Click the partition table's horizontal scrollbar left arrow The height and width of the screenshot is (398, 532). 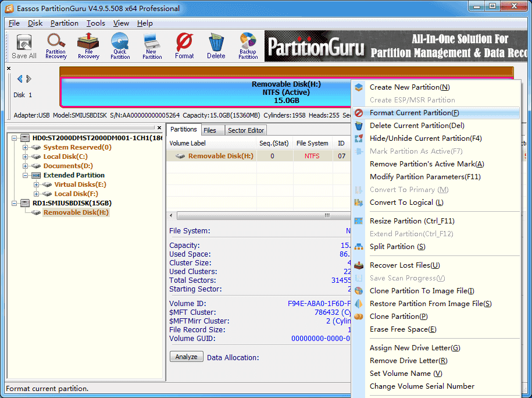pos(172,216)
